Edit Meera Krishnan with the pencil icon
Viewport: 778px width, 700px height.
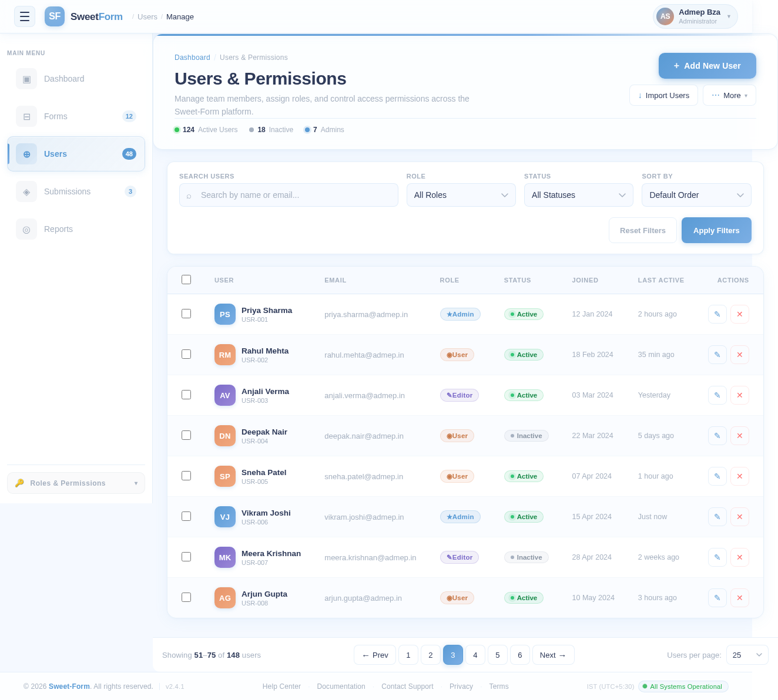pyautogui.click(x=717, y=557)
